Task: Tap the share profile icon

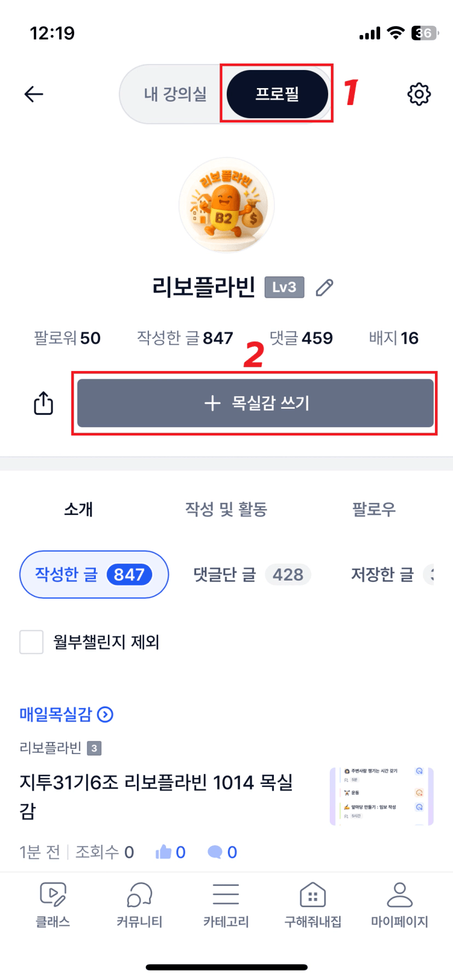Action: pos(44,403)
